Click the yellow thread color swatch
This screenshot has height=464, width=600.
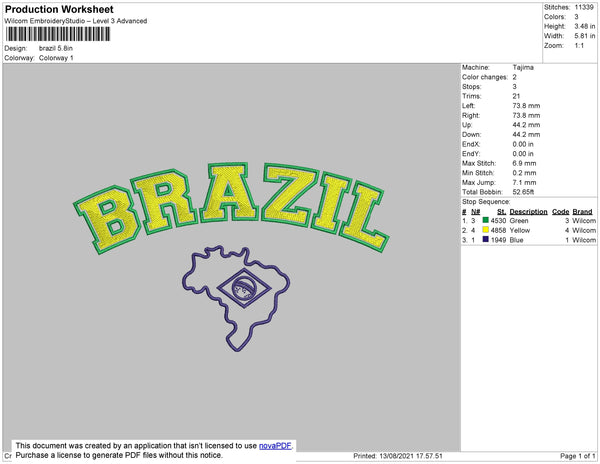pyautogui.click(x=486, y=230)
